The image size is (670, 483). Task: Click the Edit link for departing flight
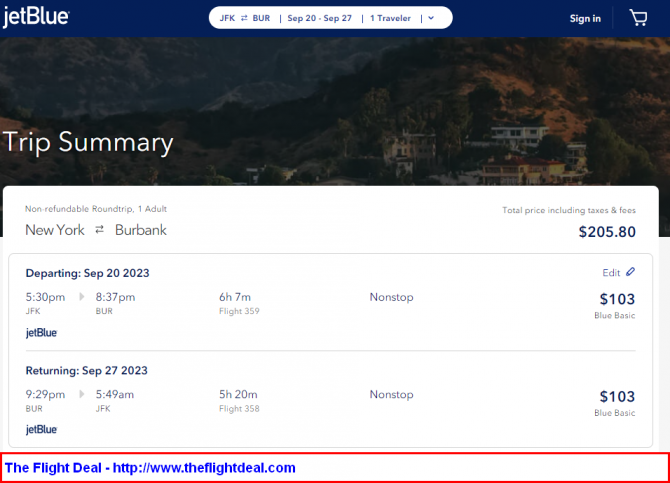pos(610,272)
